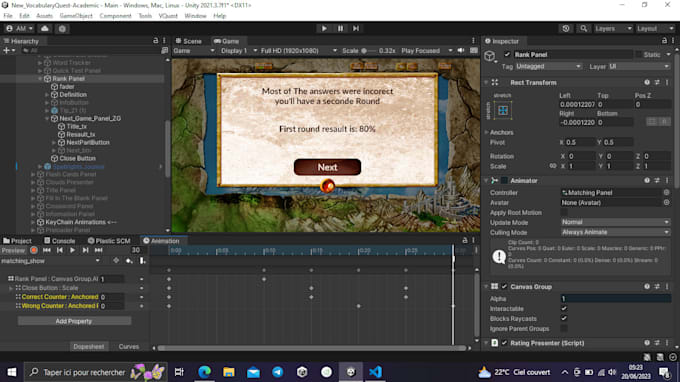Open the VQuest menu
This screenshot has height=382, width=680.
168,16
